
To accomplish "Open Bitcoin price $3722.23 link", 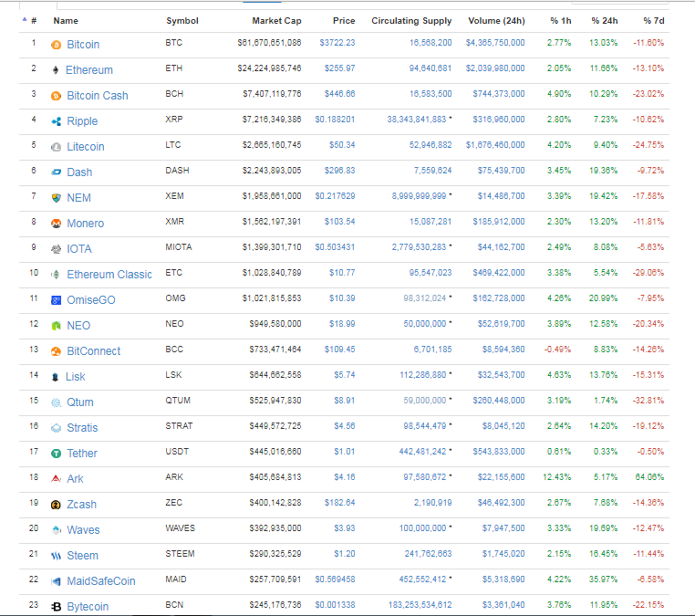I will click(x=337, y=43).
